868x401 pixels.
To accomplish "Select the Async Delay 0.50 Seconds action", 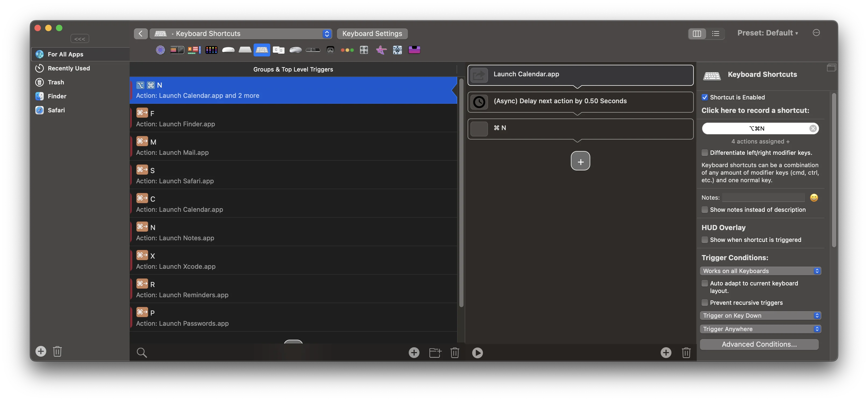I will pos(580,102).
